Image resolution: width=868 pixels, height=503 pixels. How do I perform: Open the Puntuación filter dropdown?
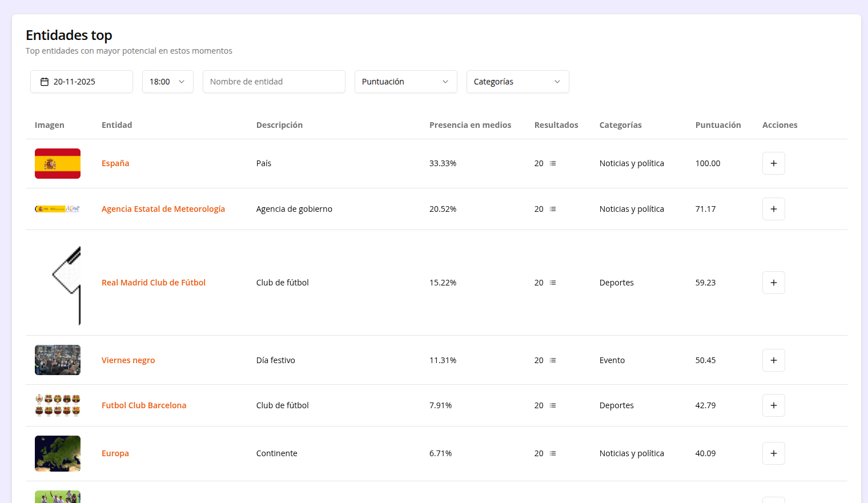(405, 82)
